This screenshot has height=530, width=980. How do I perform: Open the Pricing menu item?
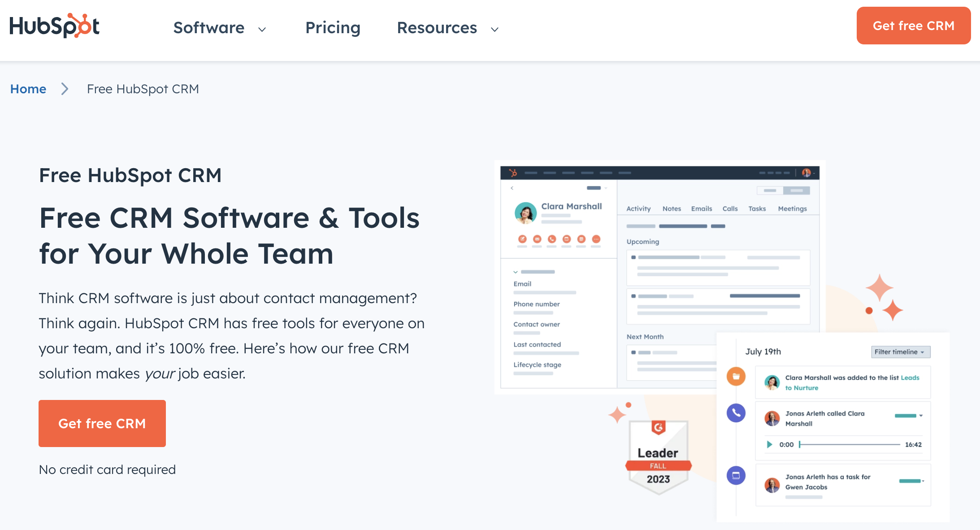pyautogui.click(x=333, y=28)
